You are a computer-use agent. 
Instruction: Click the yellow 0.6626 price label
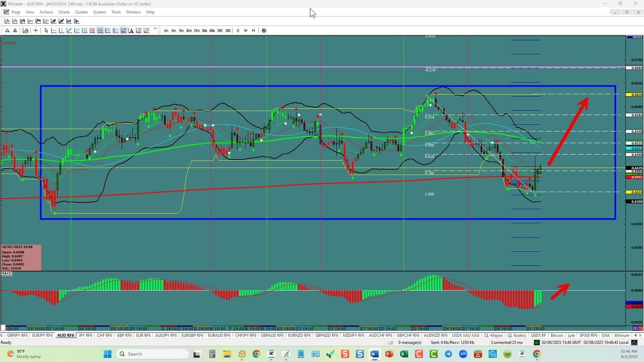tap(634, 94)
